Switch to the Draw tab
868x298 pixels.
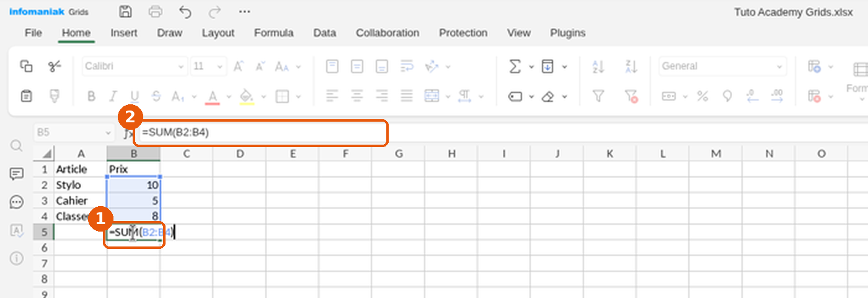pyautogui.click(x=169, y=33)
